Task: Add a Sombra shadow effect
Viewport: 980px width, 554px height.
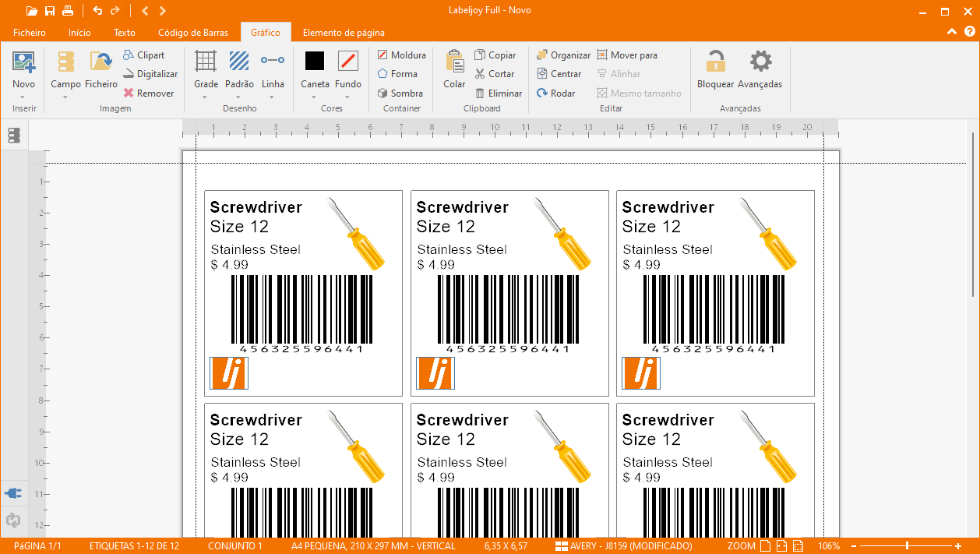Action: tap(400, 93)
